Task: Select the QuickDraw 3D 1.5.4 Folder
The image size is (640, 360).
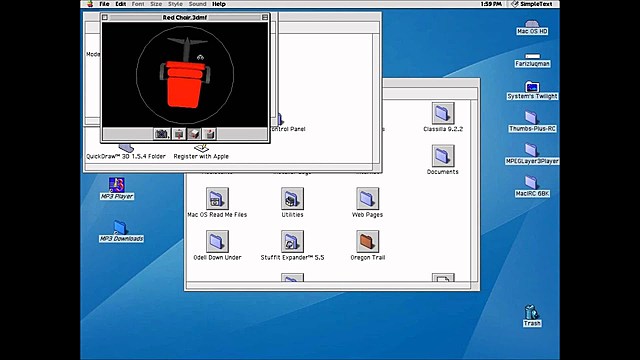Action: point(126,152)
